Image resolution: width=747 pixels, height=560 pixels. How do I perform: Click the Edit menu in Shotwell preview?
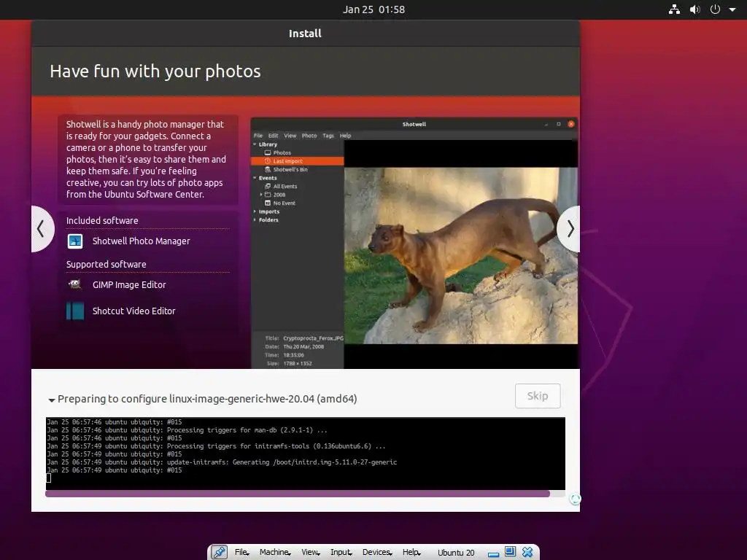[273, 136]
